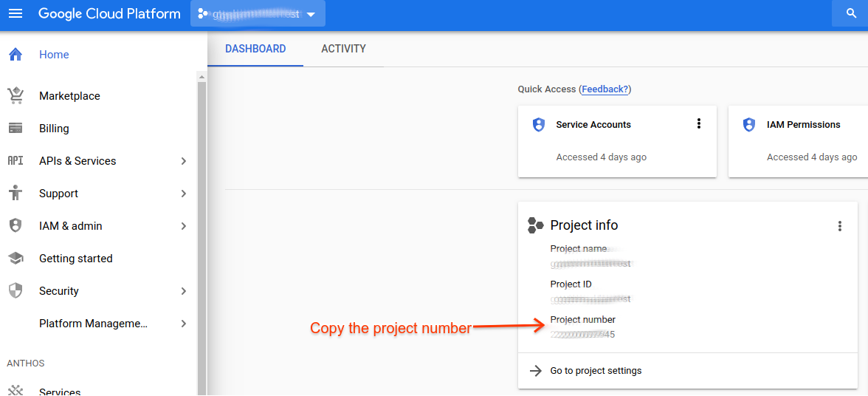Select the Dashboard tab
This screenshot has width=868, height=396.
255,49
